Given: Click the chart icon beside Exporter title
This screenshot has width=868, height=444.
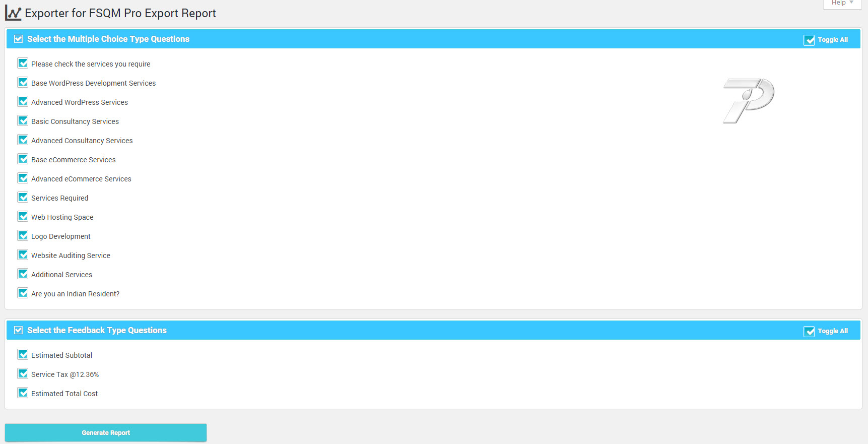Looking at the screenshot, I should [13, 14].
